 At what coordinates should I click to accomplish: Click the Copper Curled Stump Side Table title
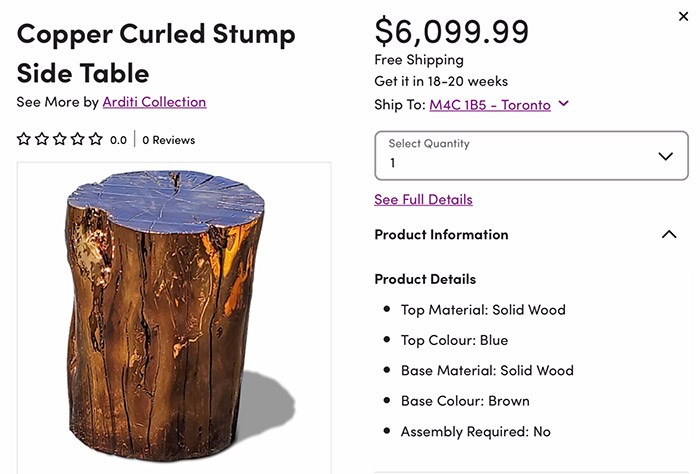[x=156, y=53]
